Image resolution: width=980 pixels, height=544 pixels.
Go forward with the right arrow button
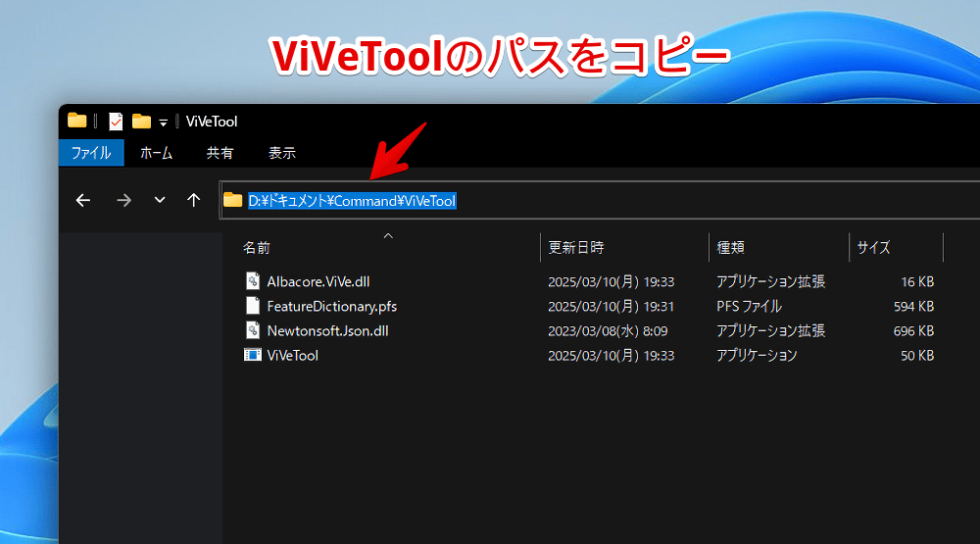tap(123, 200)
